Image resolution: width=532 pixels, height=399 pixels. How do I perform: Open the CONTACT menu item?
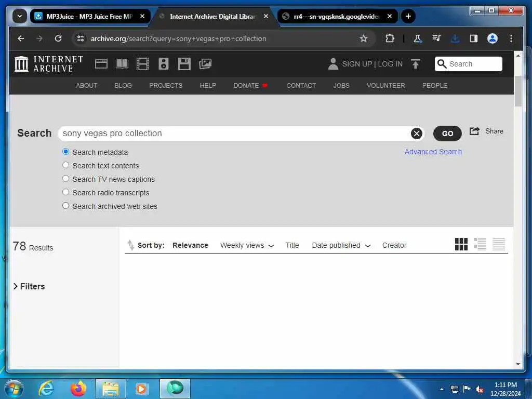(301, 86)
